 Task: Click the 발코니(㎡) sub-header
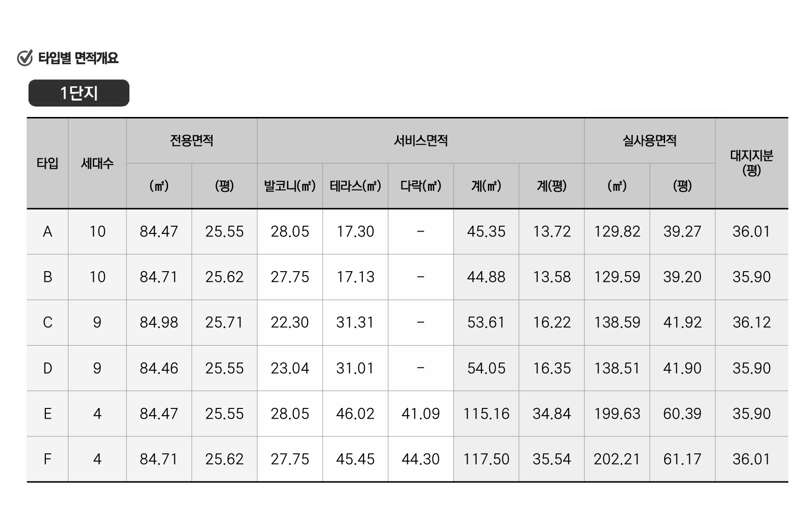[x=289, y=186]
